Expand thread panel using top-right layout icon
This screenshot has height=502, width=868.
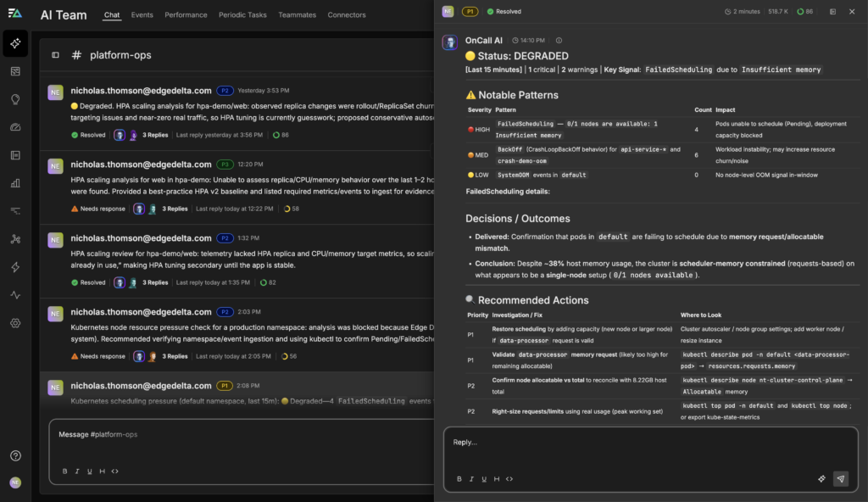point(832,12)
